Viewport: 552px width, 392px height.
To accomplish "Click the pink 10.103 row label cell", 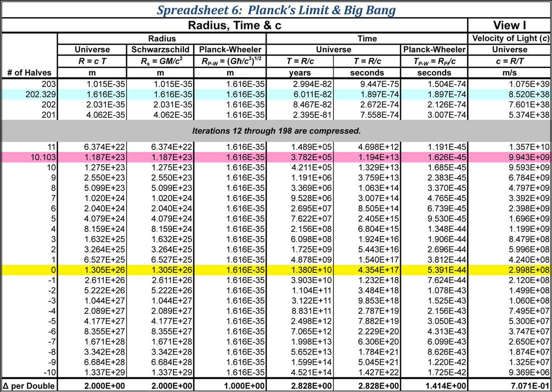I will [x=30, y=157].
